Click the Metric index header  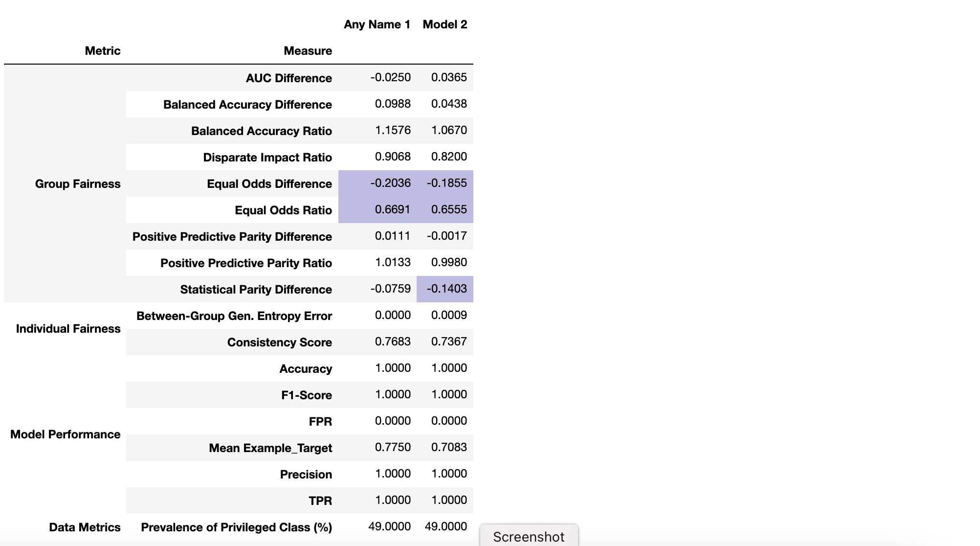coord(102,51)
